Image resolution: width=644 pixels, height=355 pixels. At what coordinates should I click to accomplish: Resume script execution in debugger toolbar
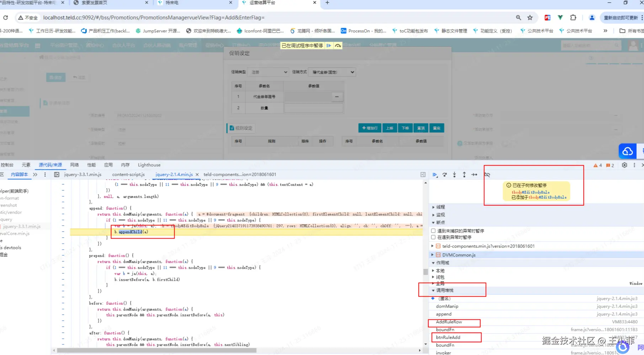(x=435, y=175)
